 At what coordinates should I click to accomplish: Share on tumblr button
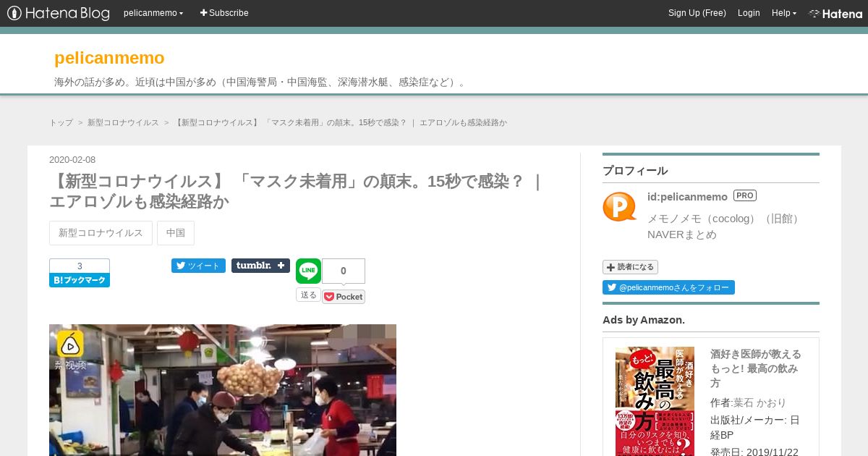260,266
